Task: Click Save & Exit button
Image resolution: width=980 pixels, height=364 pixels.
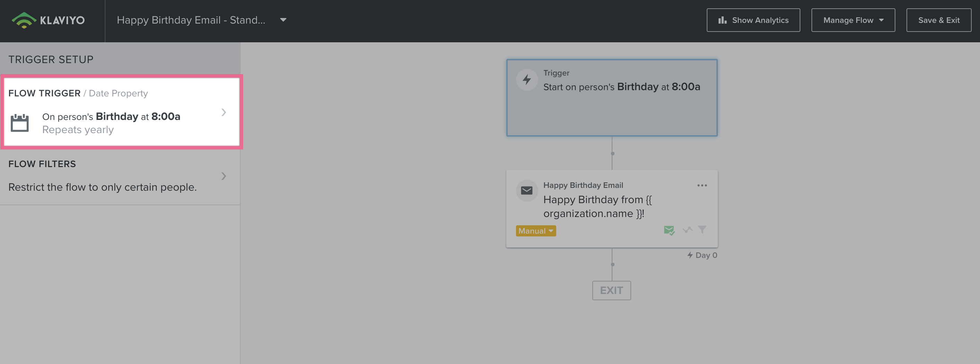Action: pos(938,20)
